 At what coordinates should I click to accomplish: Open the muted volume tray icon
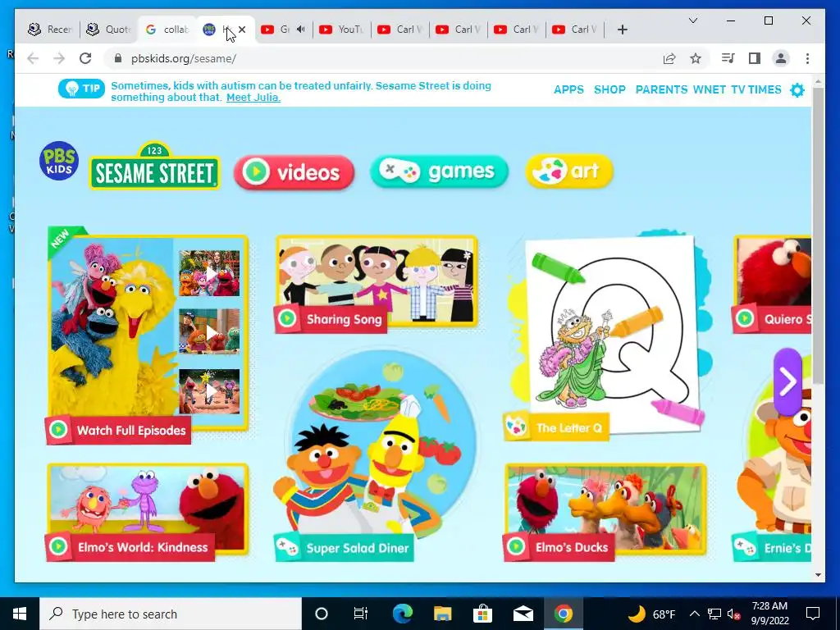pyautogui.click(x=734, y=614)
